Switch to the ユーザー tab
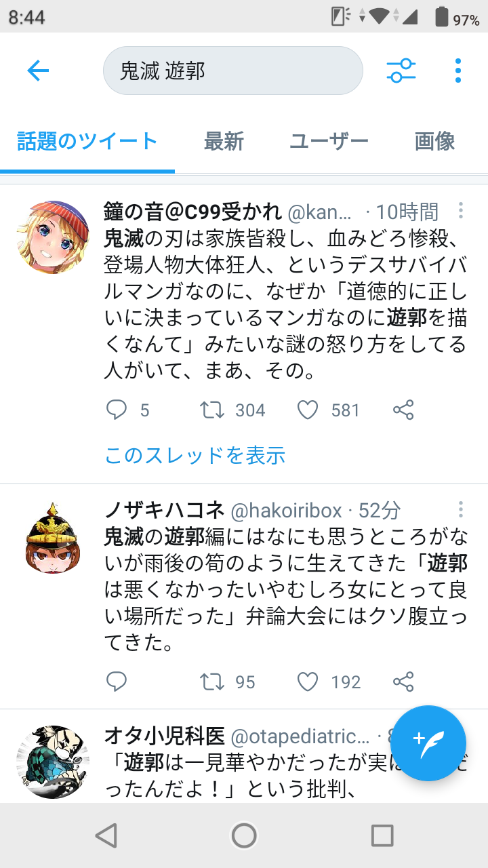The image size is (488, 868). tap(329, 141)
